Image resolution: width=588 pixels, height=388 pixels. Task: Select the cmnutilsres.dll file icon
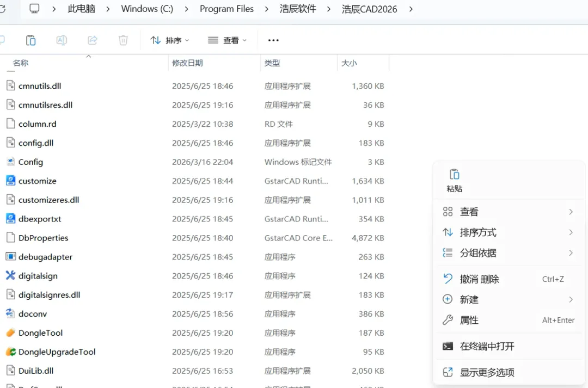[x=10, y=104]
